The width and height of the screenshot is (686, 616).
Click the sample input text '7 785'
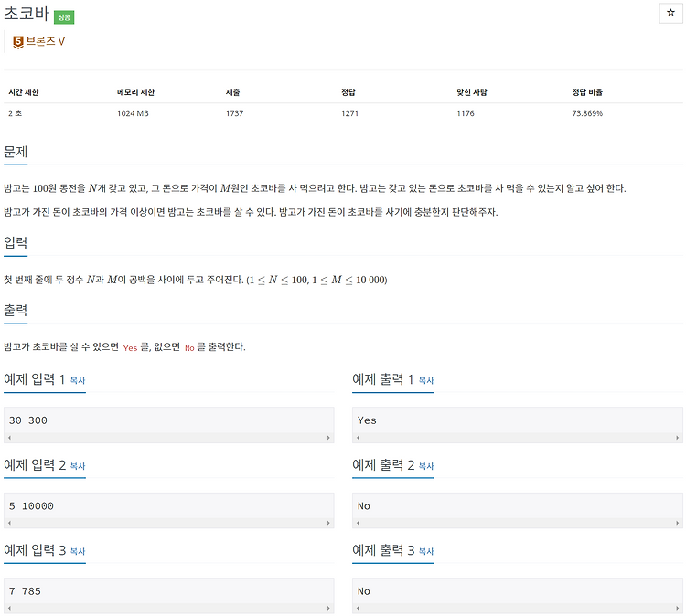tap(25, 591)
